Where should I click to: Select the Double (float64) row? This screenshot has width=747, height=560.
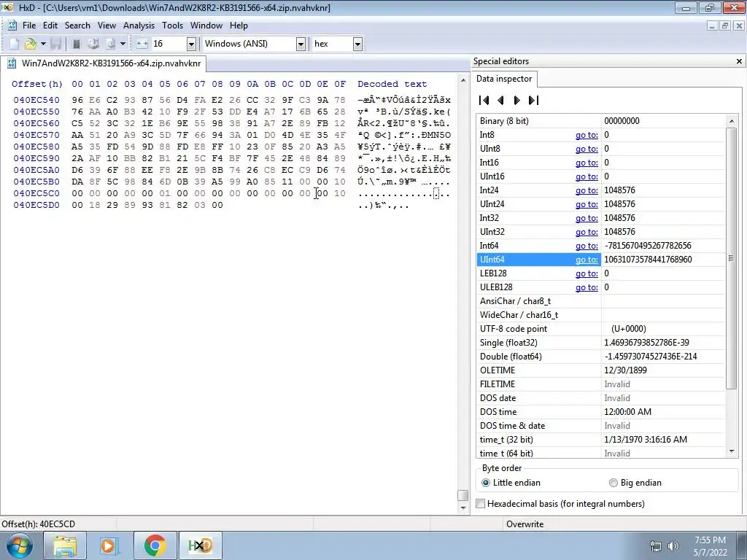click(x=601, y=357)
